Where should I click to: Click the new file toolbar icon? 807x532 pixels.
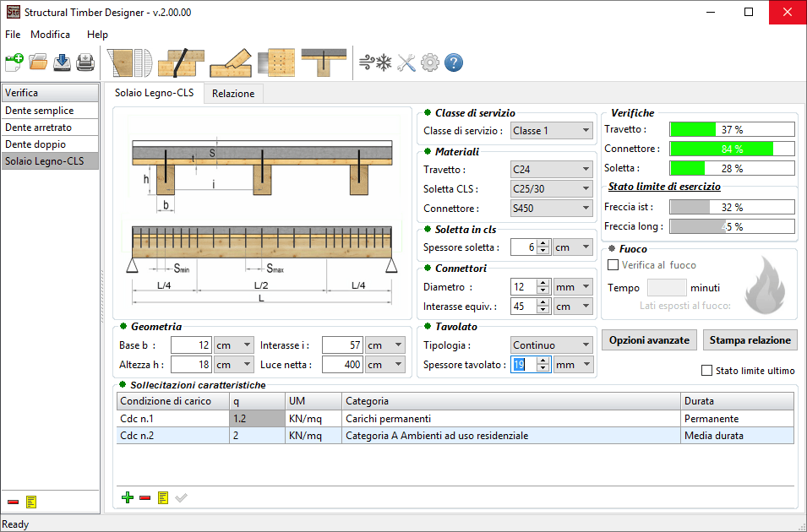tap(14, 62)
